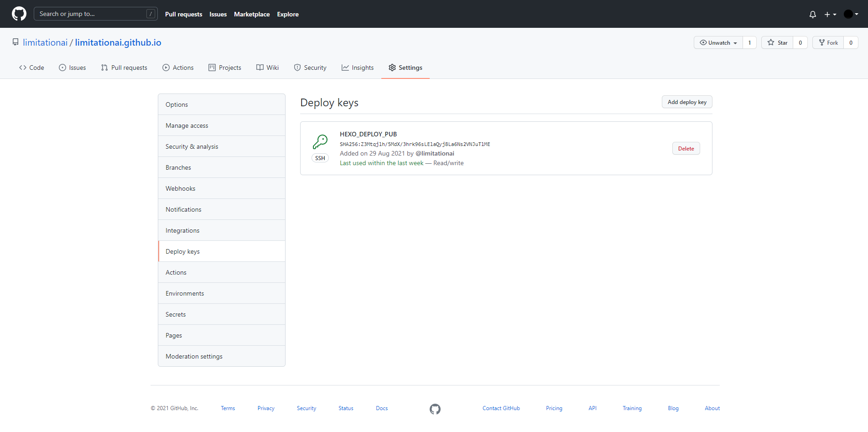Open the limitationai owner link
This screenshot has width=868, height=432.
pos(45,42)
